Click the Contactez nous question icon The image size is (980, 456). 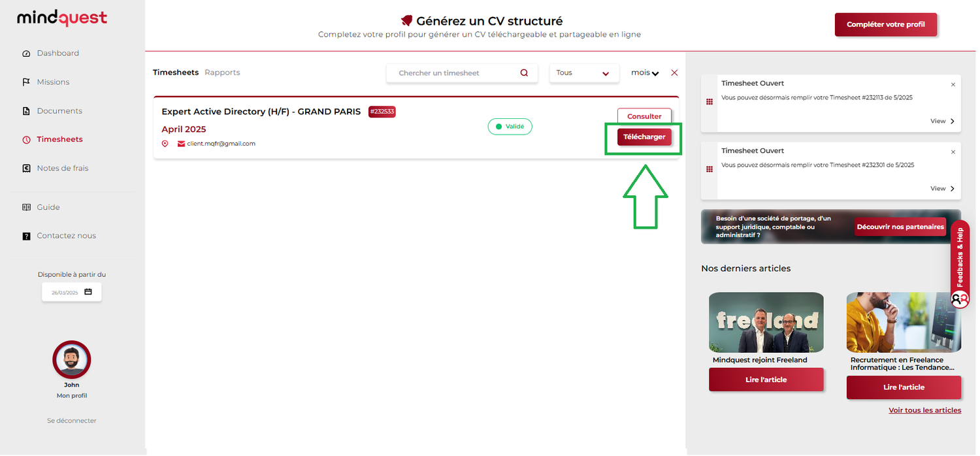pos(26,236)
